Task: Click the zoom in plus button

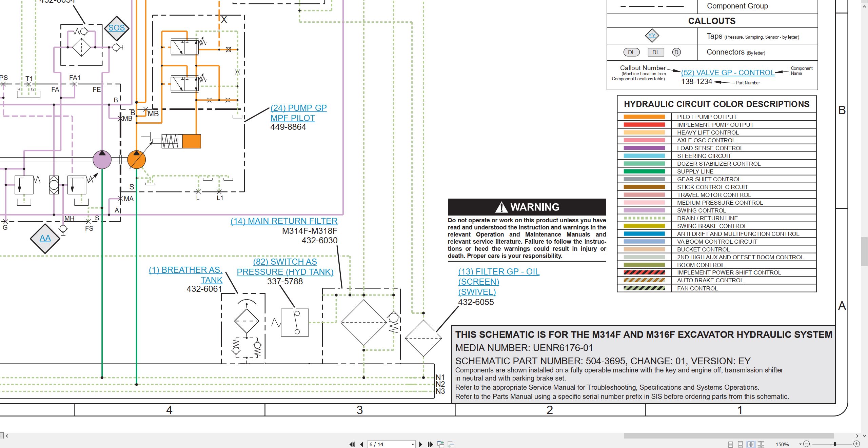Action: 856,444
